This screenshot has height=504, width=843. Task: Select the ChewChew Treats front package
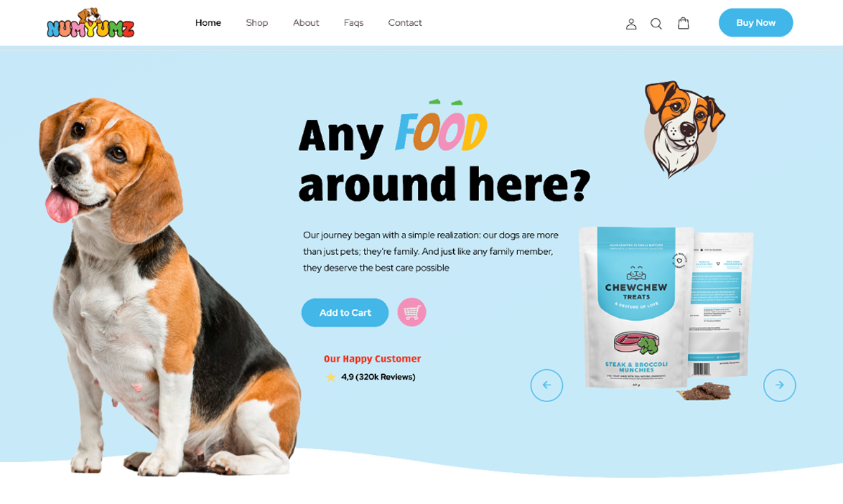(636, 307)
